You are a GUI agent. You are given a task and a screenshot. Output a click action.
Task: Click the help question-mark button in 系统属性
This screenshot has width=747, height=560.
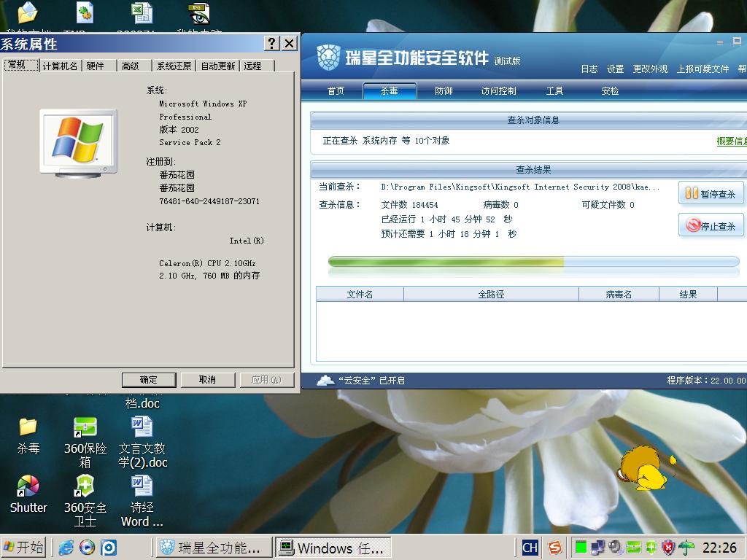271,43
